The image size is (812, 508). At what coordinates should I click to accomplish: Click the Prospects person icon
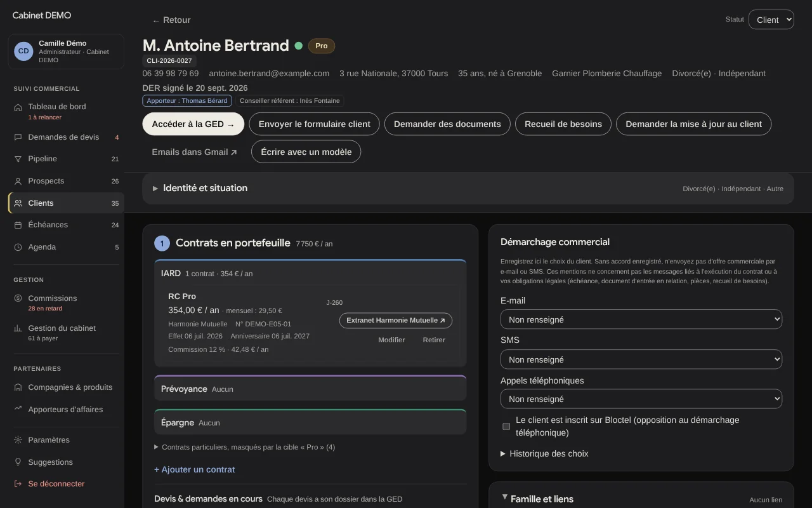18,181
